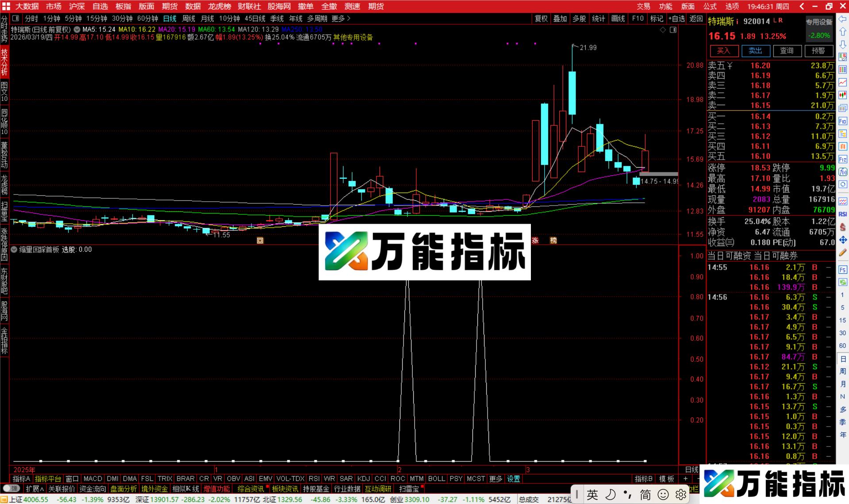Click the back arrow icon atop right sidebar
The width and height of the screenshot is (849, 504).
tap(842, 19)
